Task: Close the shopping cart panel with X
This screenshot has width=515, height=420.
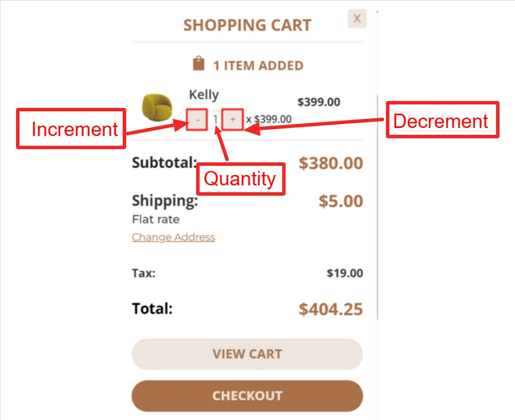Action: (x=357, y=18)
